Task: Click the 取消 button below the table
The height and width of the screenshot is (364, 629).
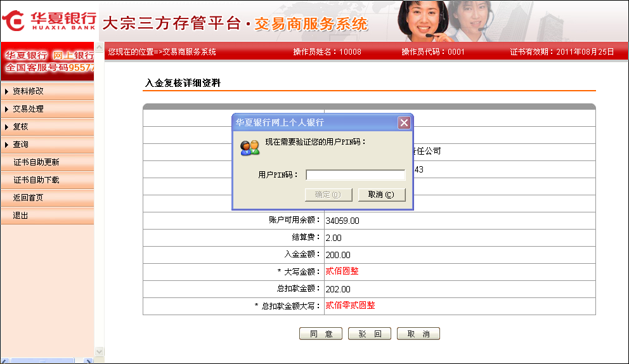Action: tap(418, 334)
